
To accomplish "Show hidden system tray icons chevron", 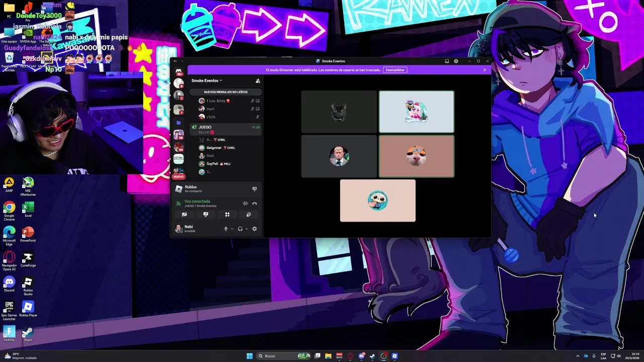I will click(578, 356).
